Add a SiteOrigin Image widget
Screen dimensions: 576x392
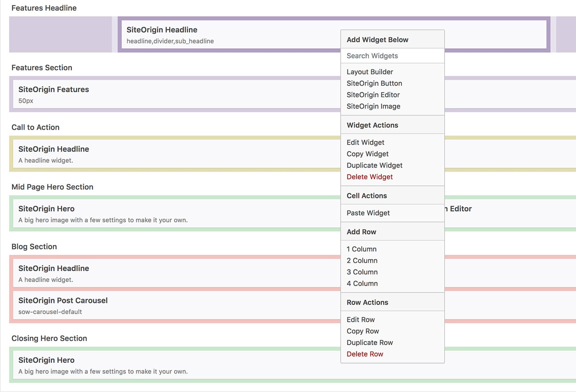[x=373, y=106]
